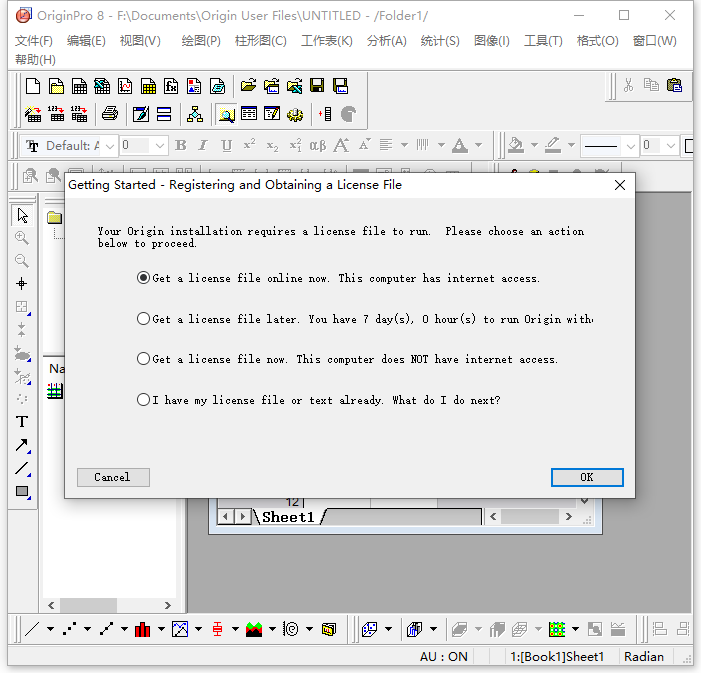Click the Bold formatting button
This screenshot has width=701, height=673.
click(x=181, y=145)
